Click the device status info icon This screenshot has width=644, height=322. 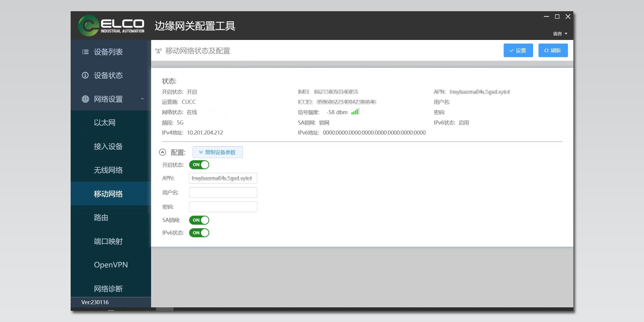[x=85, y=75]
